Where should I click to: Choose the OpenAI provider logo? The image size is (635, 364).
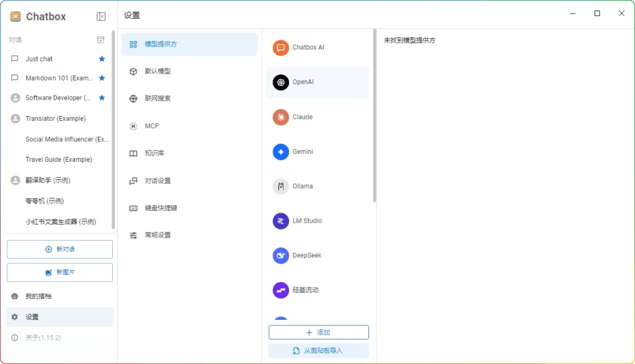coord(281,82)
